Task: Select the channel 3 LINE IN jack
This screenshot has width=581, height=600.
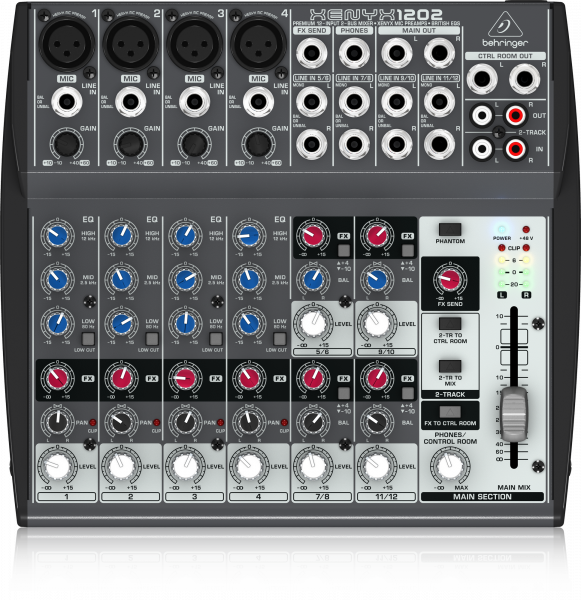Action: [x=195, y=102]
